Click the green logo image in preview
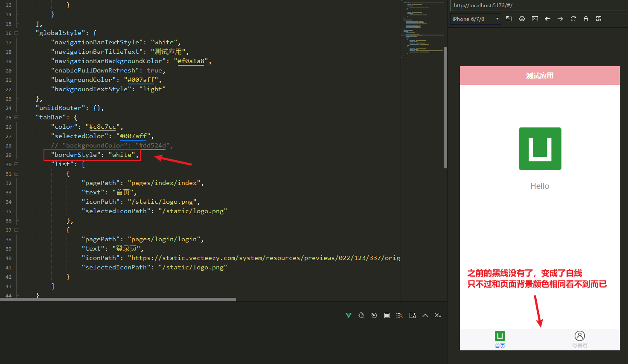 click(x=540, y=149)
